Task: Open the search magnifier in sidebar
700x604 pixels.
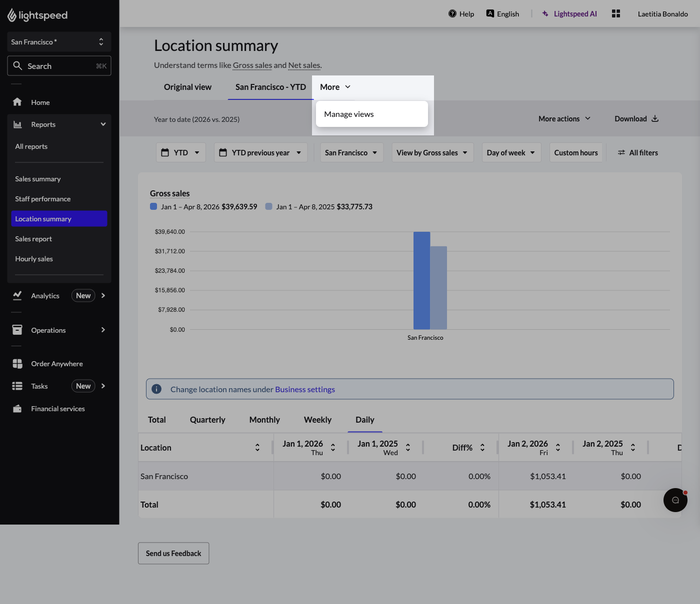Action: 18,65
